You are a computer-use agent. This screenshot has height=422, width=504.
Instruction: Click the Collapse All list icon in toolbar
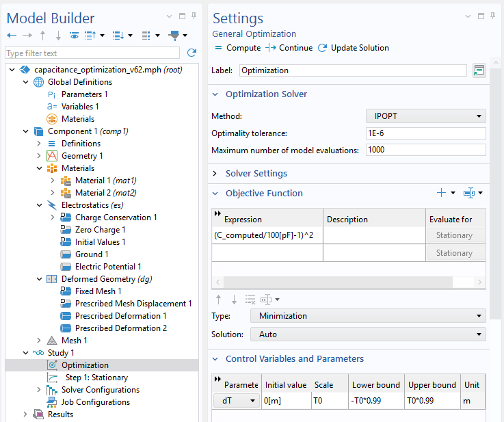[90, 36]
